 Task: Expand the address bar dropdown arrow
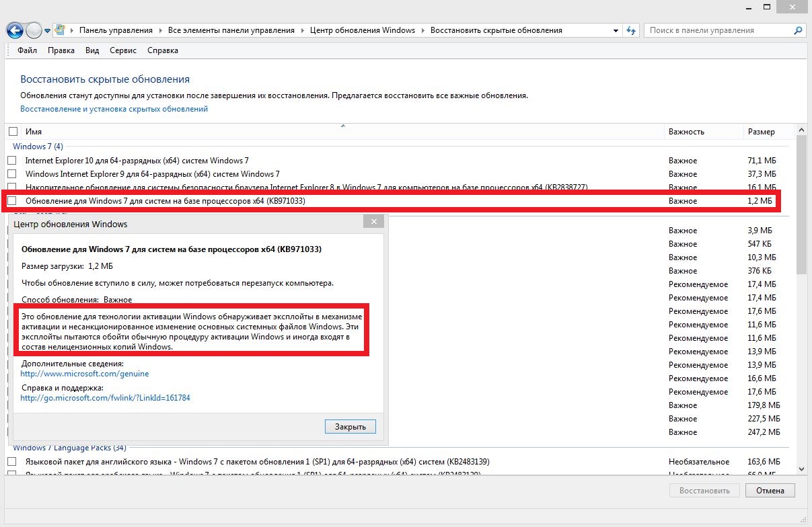click(616, 30)
